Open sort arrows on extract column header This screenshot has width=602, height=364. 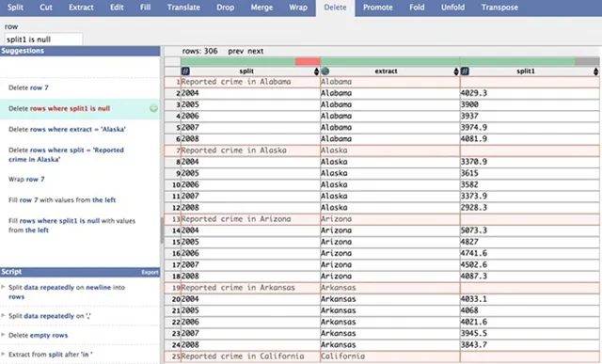tap(456, 71)
